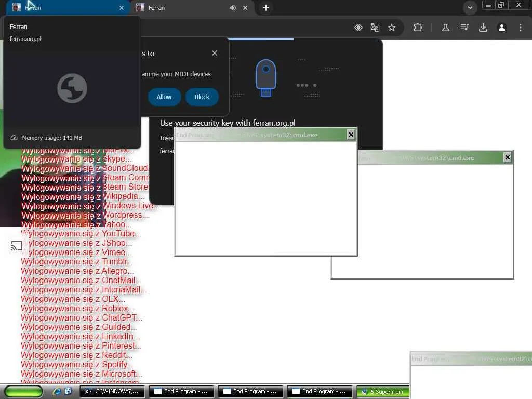Click "Wylogowywanie się z Tumblr" line
Screen dimensions: 532x399
click(77, 262)
